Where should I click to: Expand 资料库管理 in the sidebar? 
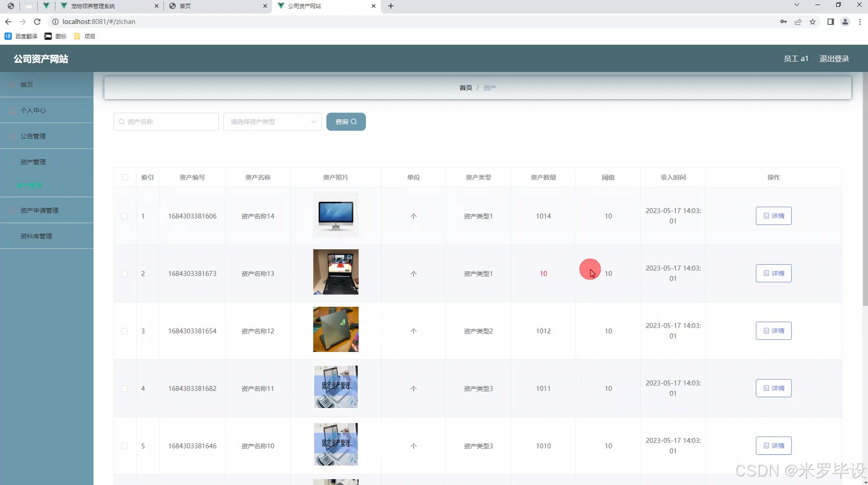[47, 236]
